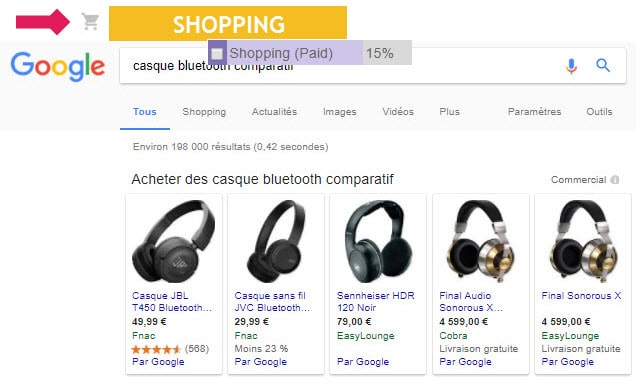Open the Plus menu tab
Viewport: 636px width, 386px height.
coord(449,112)
